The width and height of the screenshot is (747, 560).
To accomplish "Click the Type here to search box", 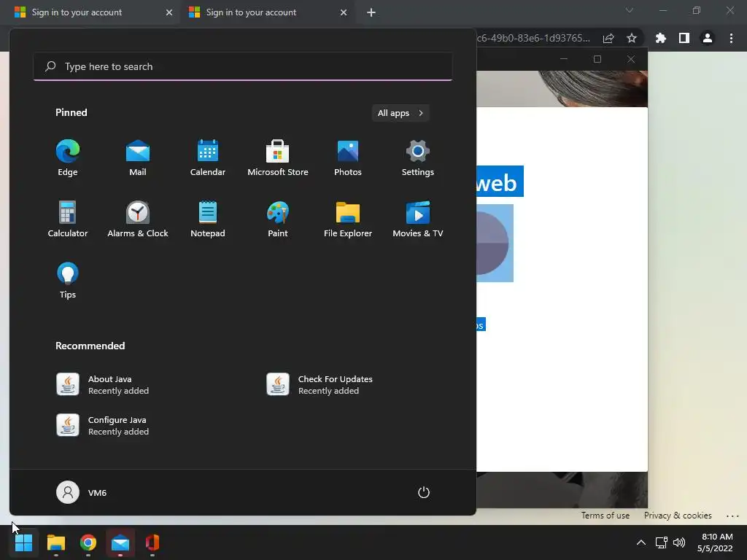I will pyautogui.click(x=243, y=66).
